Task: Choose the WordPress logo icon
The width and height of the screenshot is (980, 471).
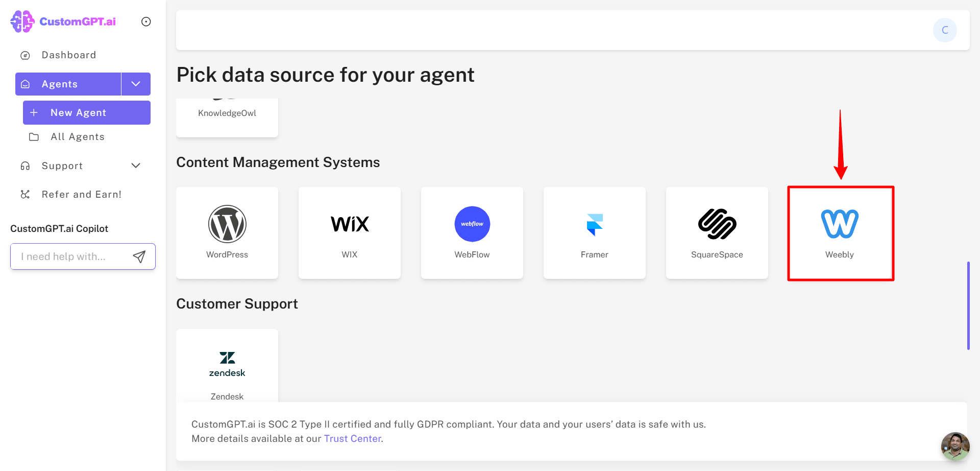Action: (227, 224)
